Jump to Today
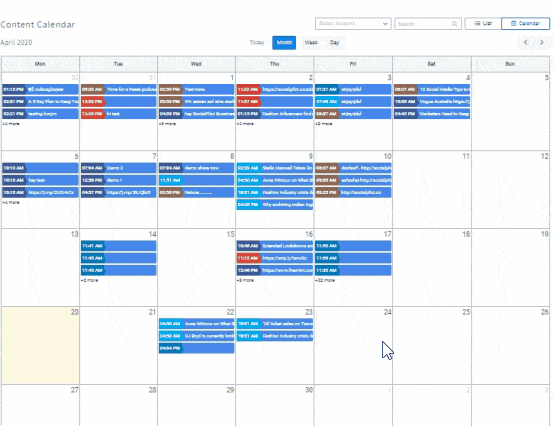The width and height of the screenshot is (554, 426). point(257,42)
